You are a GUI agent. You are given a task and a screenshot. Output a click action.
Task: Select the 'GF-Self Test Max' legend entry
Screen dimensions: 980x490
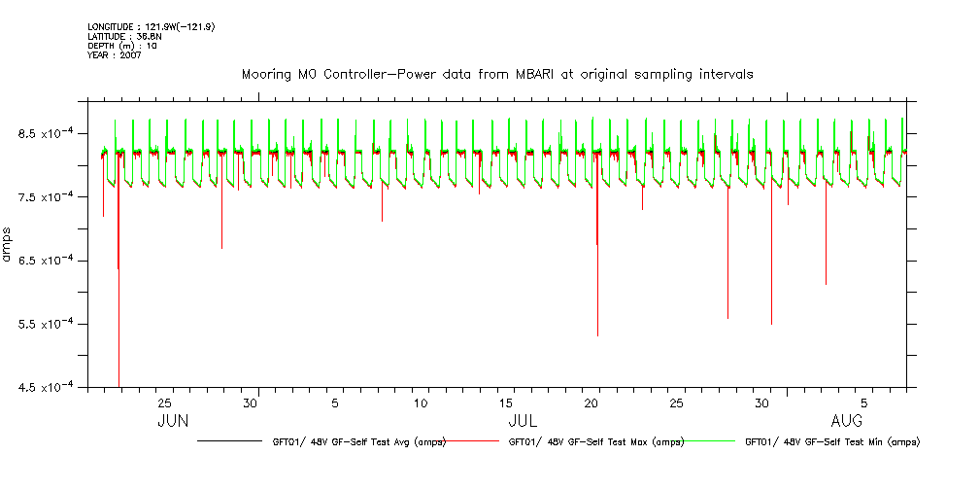(x=596, y=441)
